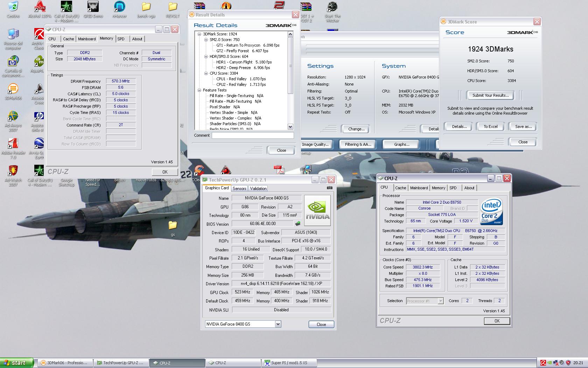Click the GPU-Z screenshot camera icon
The height and width of the screenshot is (368, 588).
point(329,188)
